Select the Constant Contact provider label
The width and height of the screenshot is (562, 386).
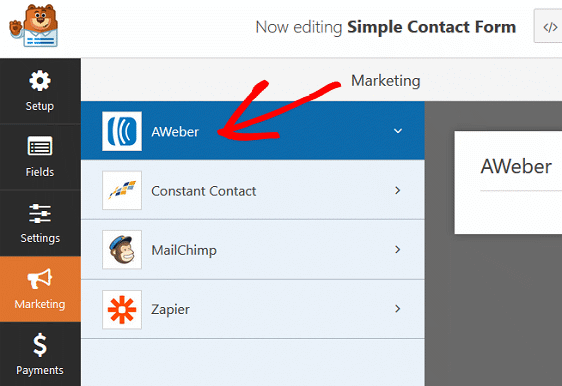[204, 191]
